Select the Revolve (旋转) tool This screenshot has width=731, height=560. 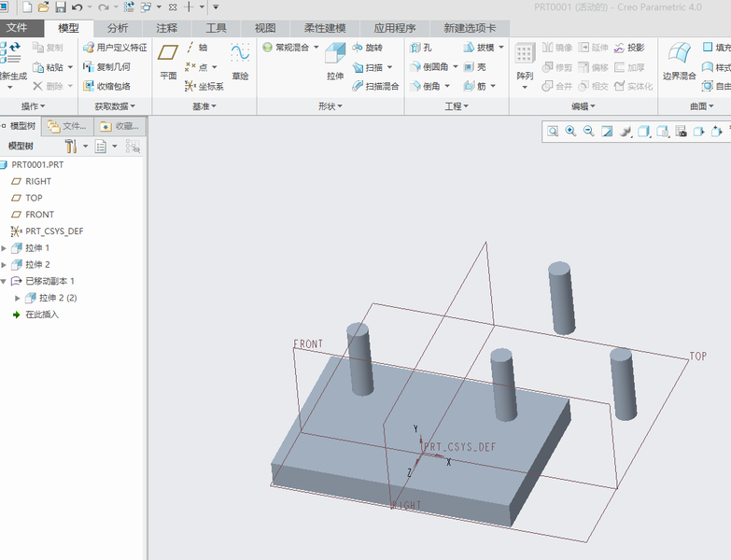367,48
